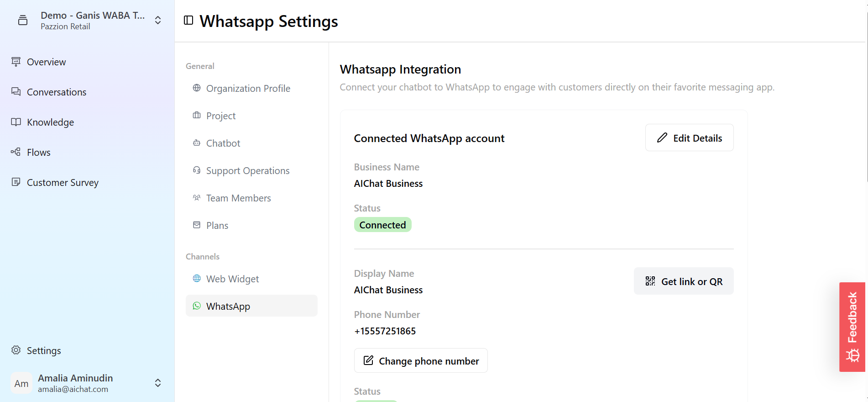
Task: Select WhatsApp channel
Action: pos(251,306)
